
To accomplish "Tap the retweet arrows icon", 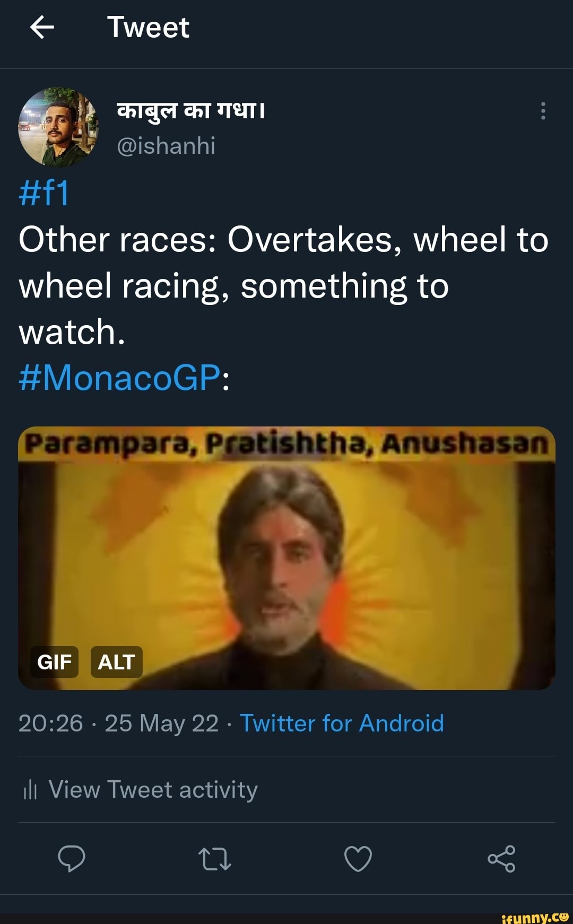I will point(214,859).
